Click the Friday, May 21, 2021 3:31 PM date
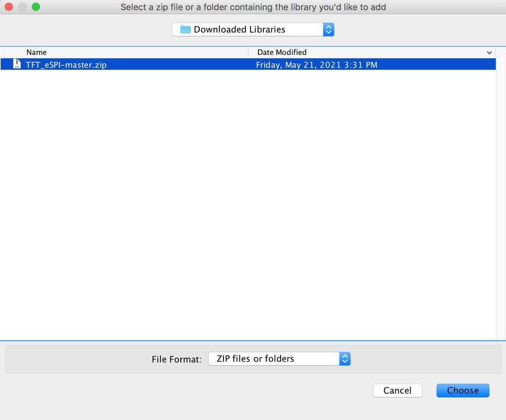This screenshot has height=420, width=506. [x=317, y=65]
